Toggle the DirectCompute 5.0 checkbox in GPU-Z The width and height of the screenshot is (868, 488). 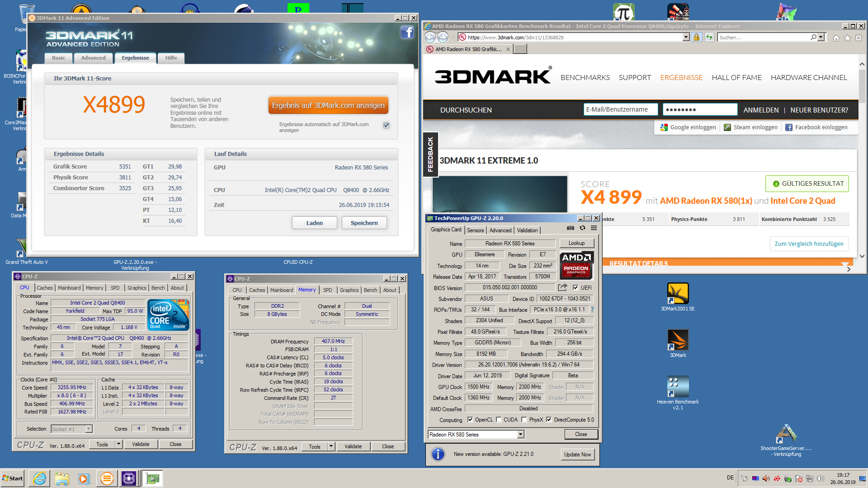tap(549, 419)
